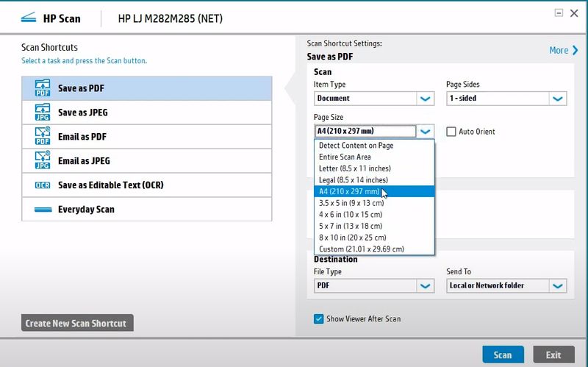The image size is (588, 367).
Task: Click the Everyday Scan bar icon
Action: point(43,210)
